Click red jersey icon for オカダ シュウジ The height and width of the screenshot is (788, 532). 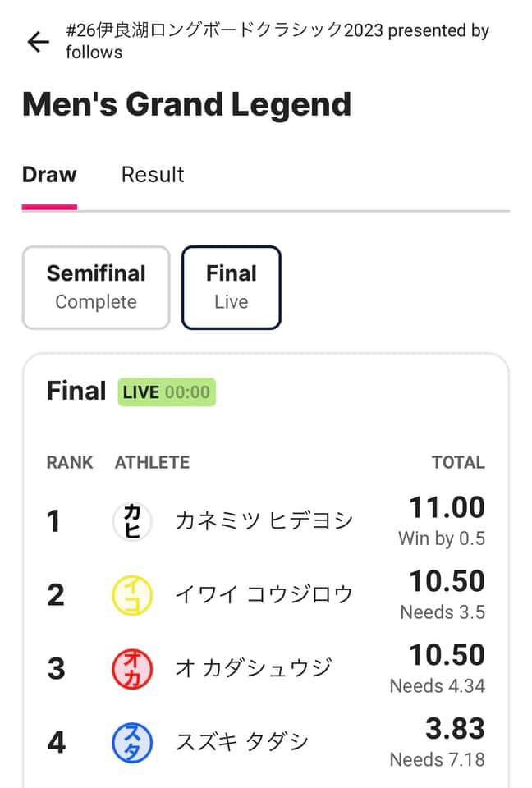pyautogui.click(x=132, y=668)
